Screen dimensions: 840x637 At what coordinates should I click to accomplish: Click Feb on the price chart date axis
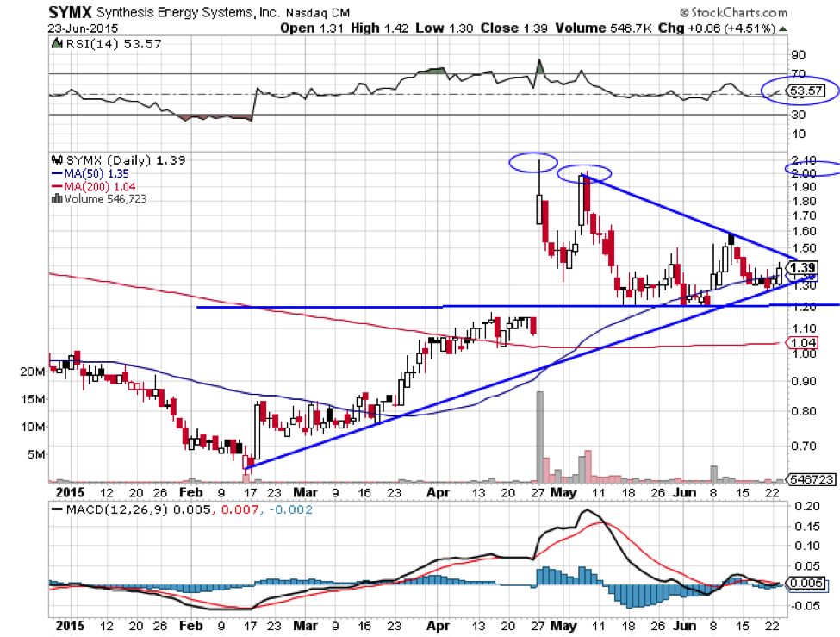[x=190, y=493]
